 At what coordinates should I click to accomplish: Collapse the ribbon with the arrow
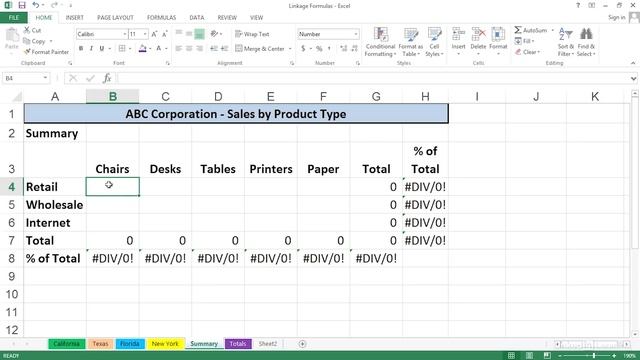[x=633, y=63]
